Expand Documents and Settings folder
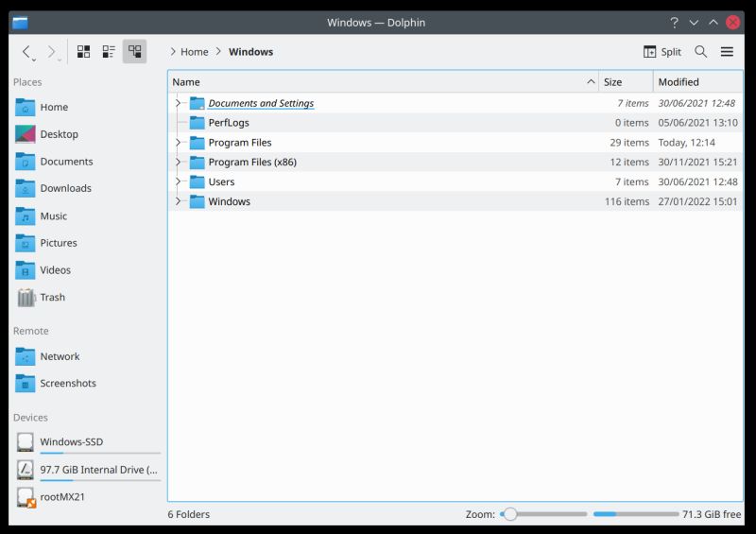The image size is (756, 534). (178, 103)
